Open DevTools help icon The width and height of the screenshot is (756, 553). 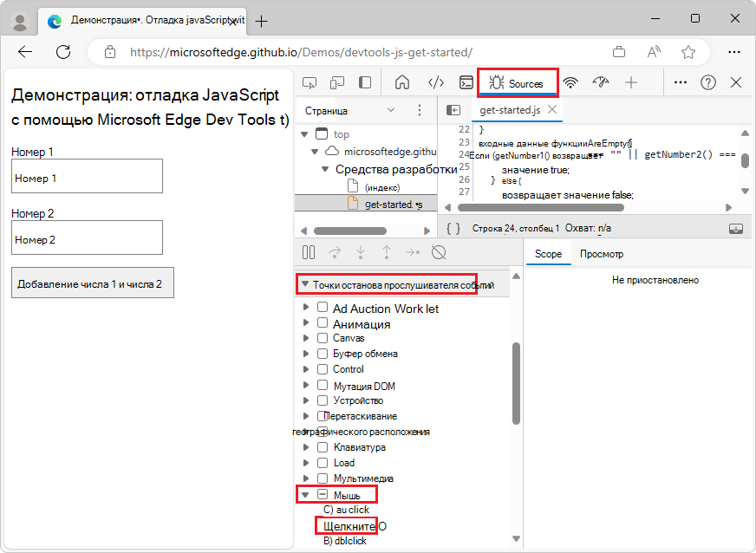pos(707,83)
